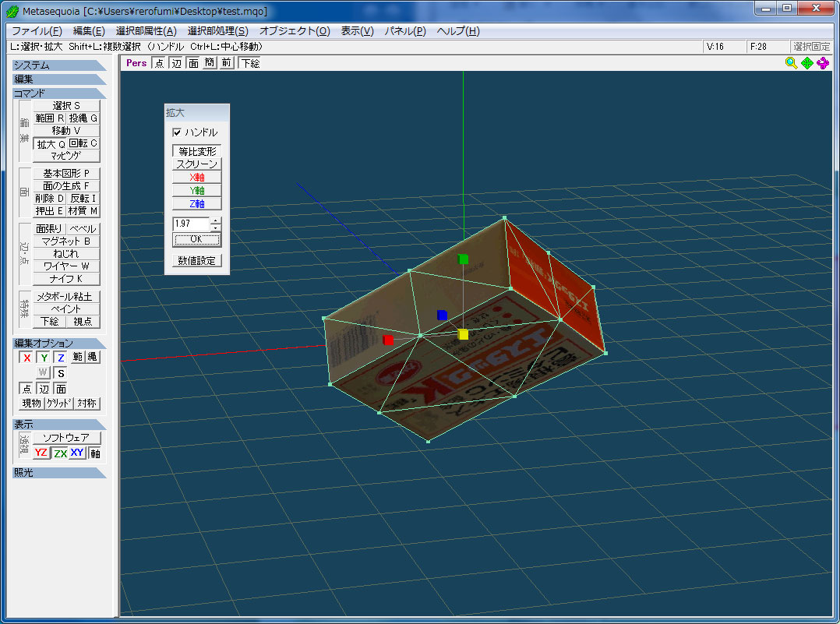Expand the 照光 lighting panel header
Screen dimensions: 840x624
pos(59,472)
